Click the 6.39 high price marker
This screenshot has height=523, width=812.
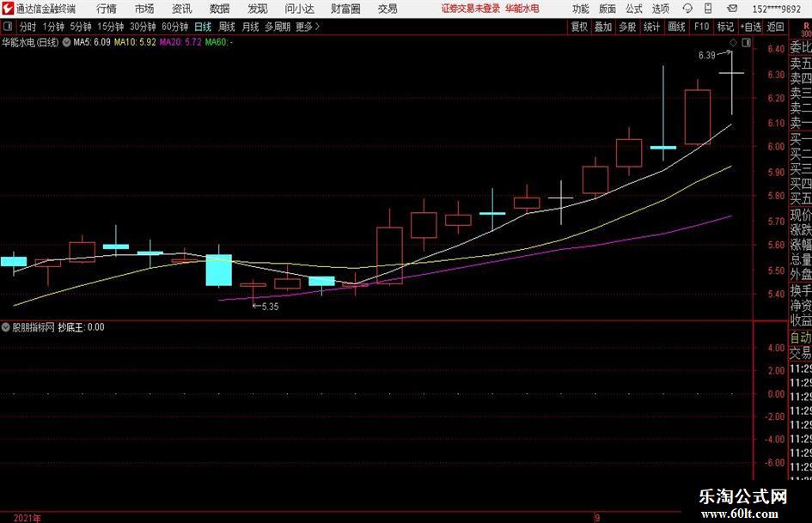coord(713,55)
